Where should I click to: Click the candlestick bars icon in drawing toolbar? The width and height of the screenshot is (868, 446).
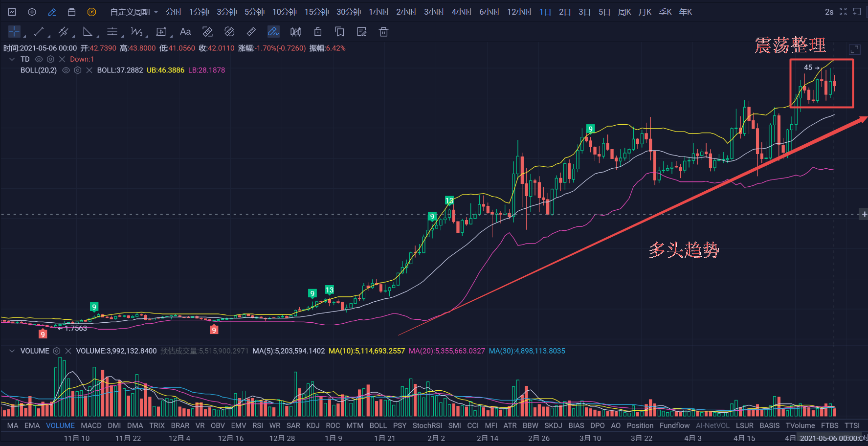pyautogui.click(x=296, y=32)
